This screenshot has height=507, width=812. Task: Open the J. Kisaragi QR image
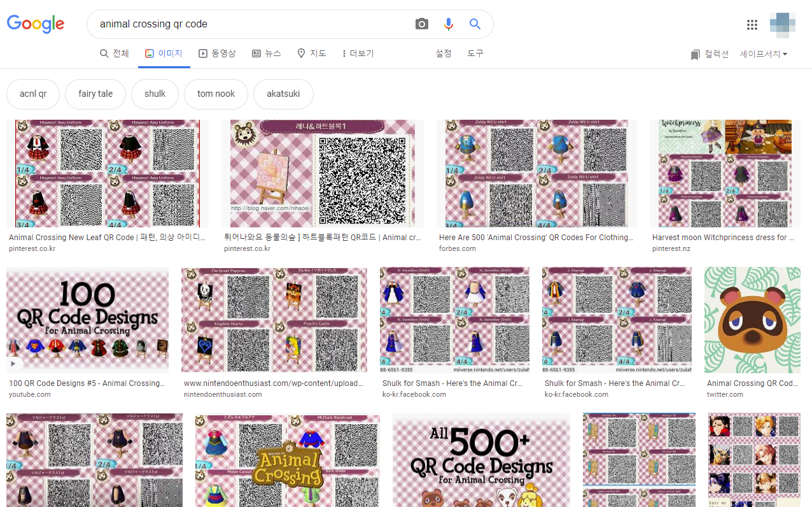click(617, 320)
